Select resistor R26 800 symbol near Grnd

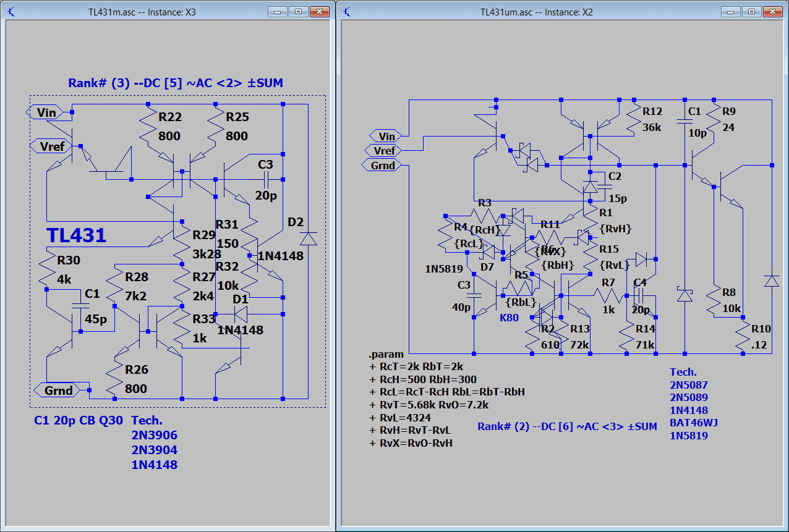click(114, 378)
